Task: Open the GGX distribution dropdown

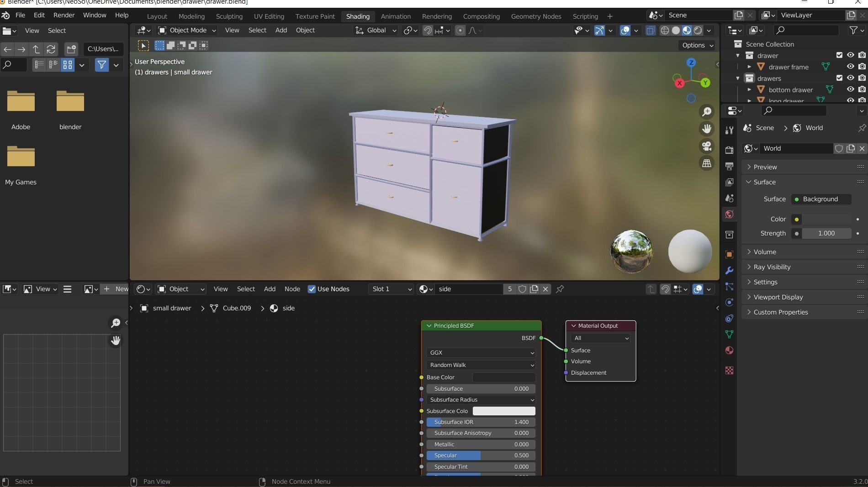Action: pos(480,352)
